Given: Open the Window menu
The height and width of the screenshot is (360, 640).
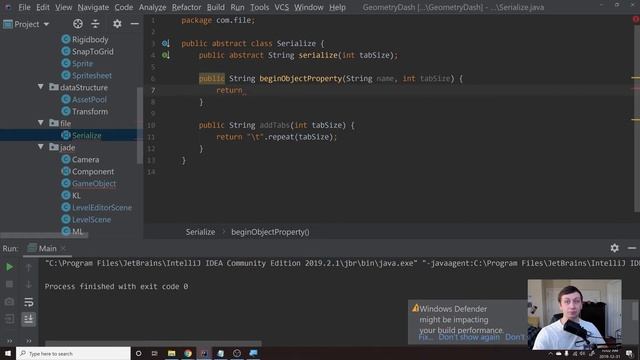Looking at the screenshot, I should click(309, 7).
